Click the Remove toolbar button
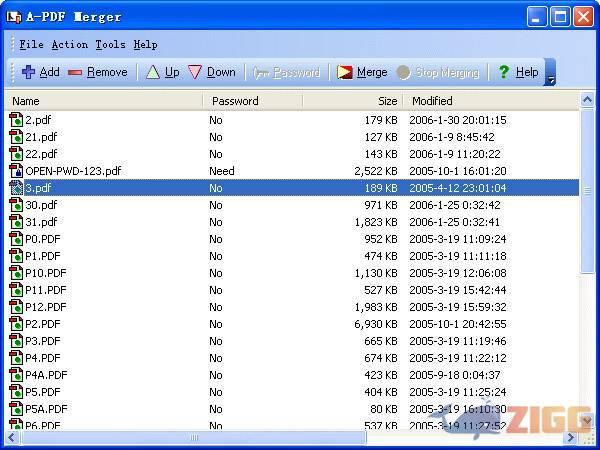This screenshot has width=600, height=450. coord(98,72)
